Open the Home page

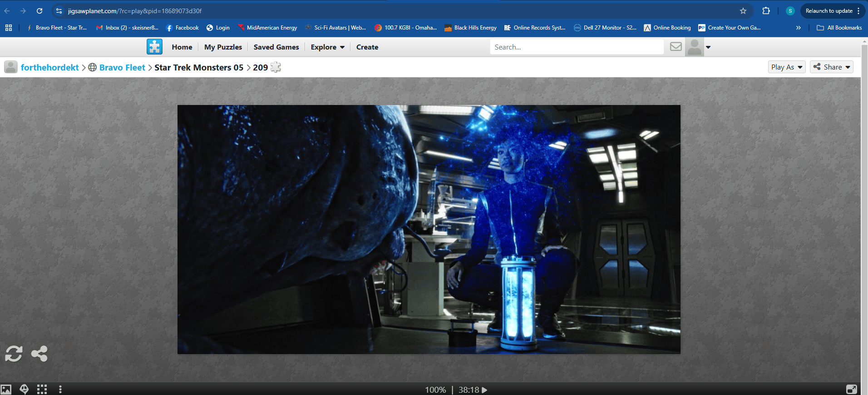(182, 47)
